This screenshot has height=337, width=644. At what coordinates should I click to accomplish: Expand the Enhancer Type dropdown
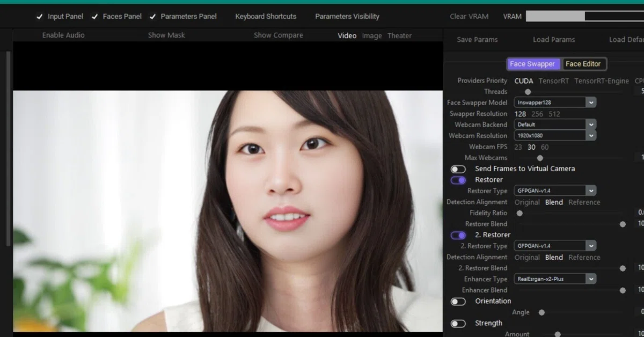(x=555, y=279)
